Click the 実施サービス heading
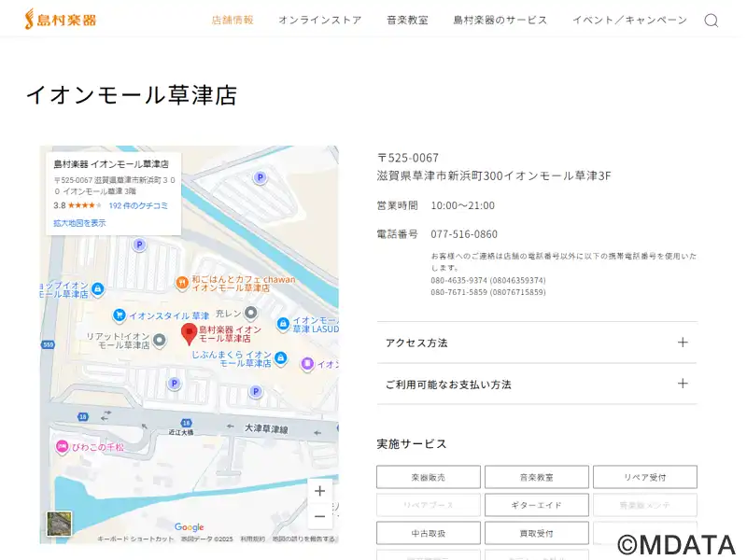747x560 pixels. point(412,444)
